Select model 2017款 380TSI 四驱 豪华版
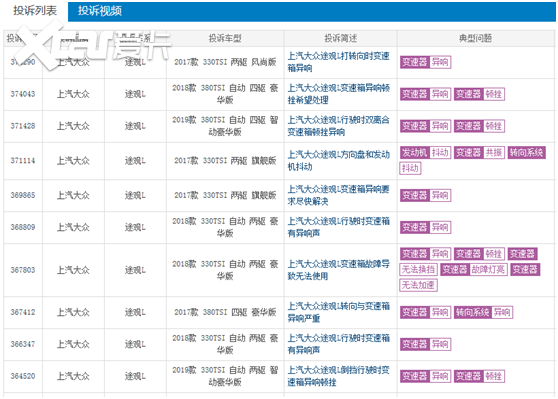The width and height of the screenshot is (558, 399). 225,312
